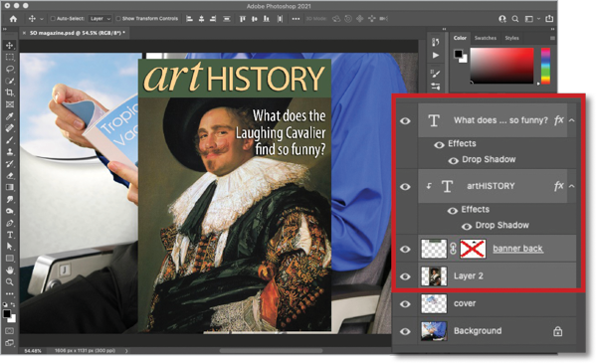Select the Frame tool
Image resolution: width=597 pixels, height=364 pixels.
coord(10,104)
